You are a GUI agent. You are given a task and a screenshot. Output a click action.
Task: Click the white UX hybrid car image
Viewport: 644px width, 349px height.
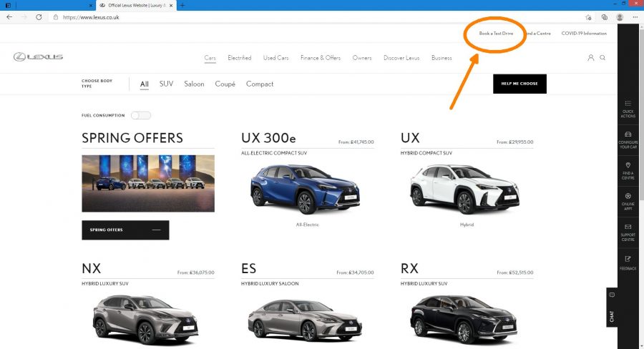point(464,188)
